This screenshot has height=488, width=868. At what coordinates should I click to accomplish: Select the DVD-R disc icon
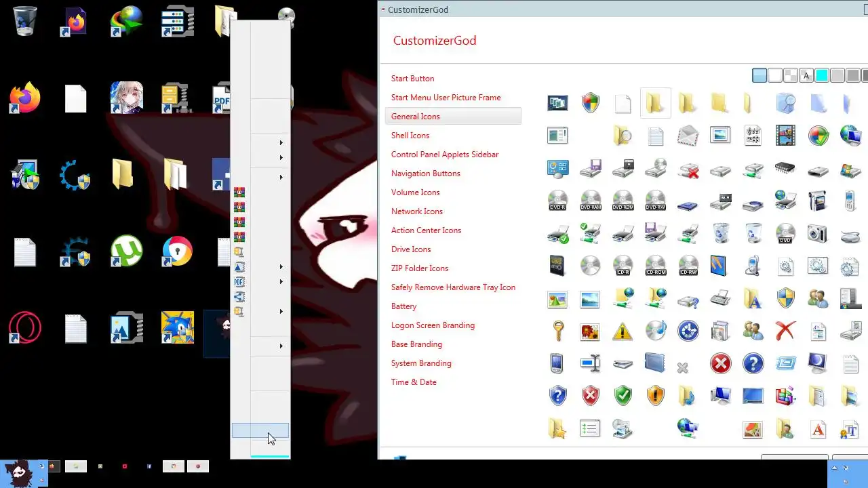point(557,201)
